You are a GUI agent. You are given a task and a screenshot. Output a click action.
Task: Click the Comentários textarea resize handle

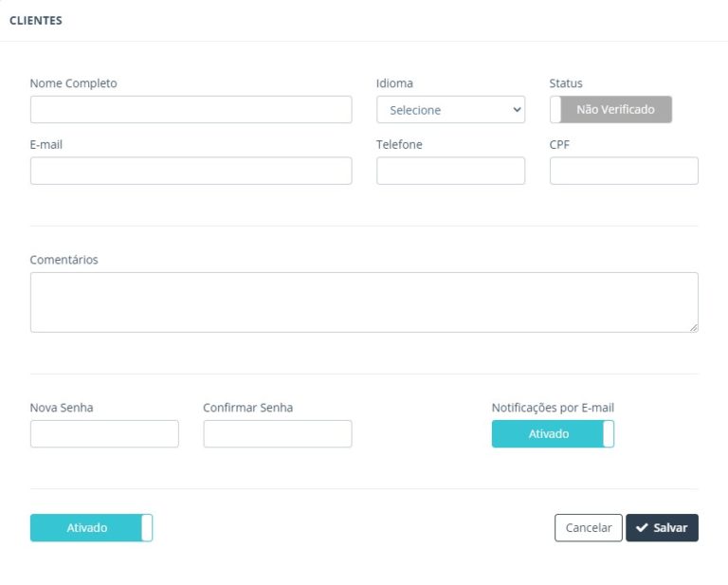click(x=693, y=327)
